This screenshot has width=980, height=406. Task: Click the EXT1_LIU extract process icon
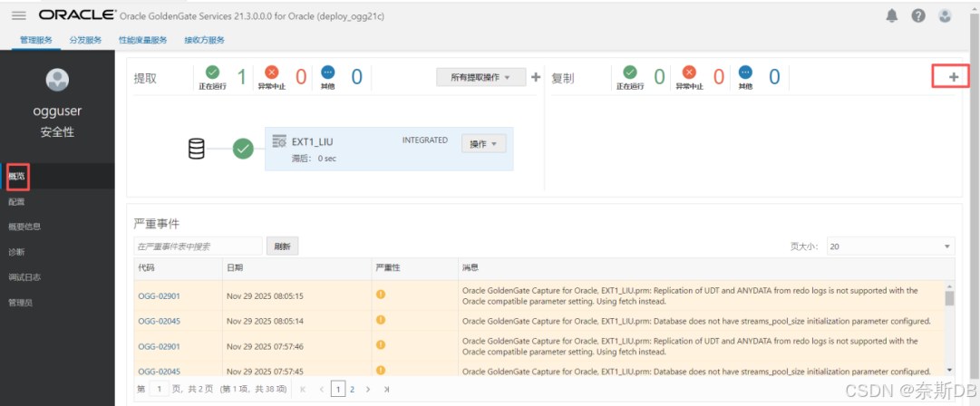[x=279, y=141]
